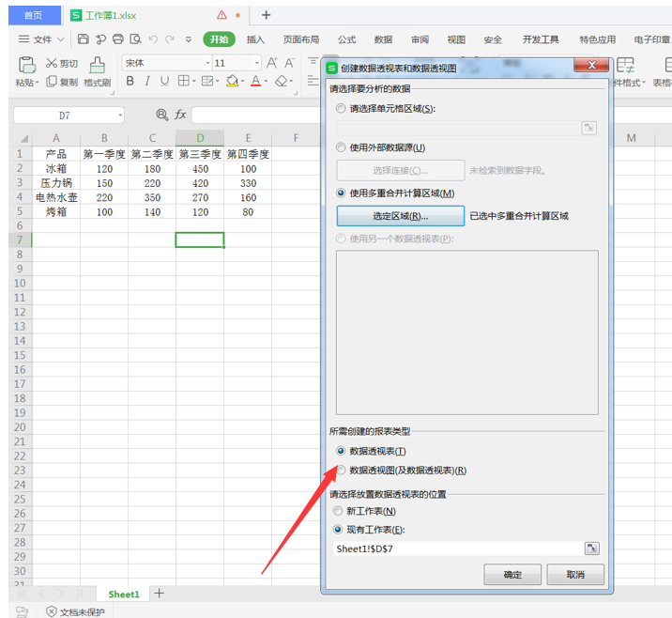
Task: Open Print Preview icon
Action: pyautogui.click(x=135, y=39)
